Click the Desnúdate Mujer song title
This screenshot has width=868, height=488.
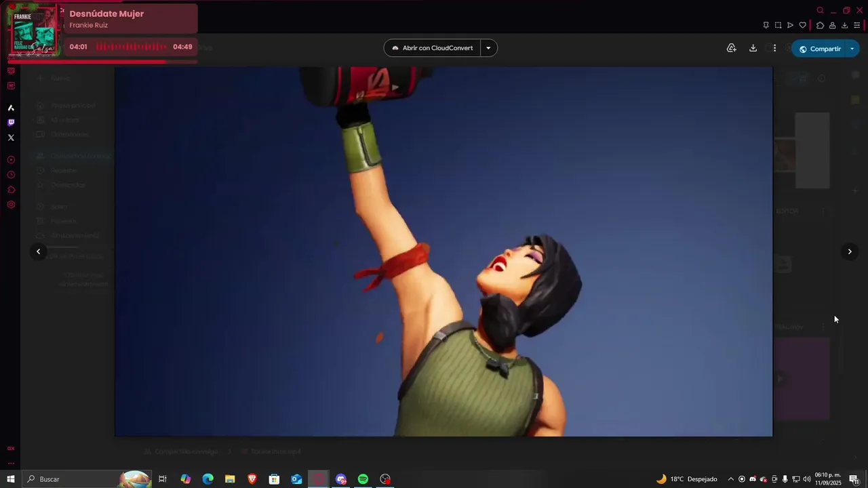point(106,14)
